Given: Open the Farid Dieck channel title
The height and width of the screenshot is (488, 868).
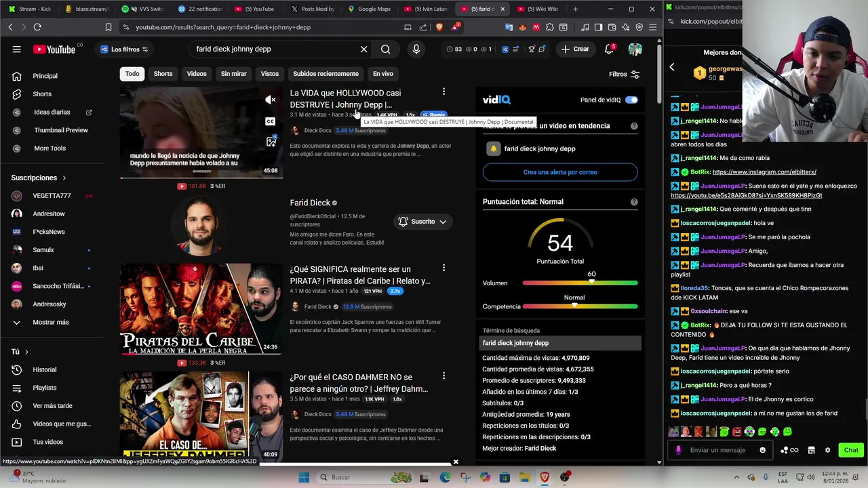Looking at the screenshot, I should pos(310,203).
